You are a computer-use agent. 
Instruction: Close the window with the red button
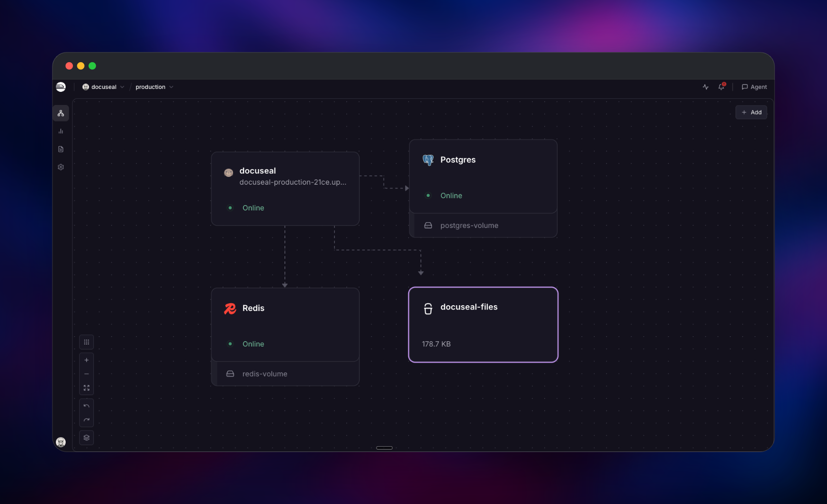[x=69, y=66]
